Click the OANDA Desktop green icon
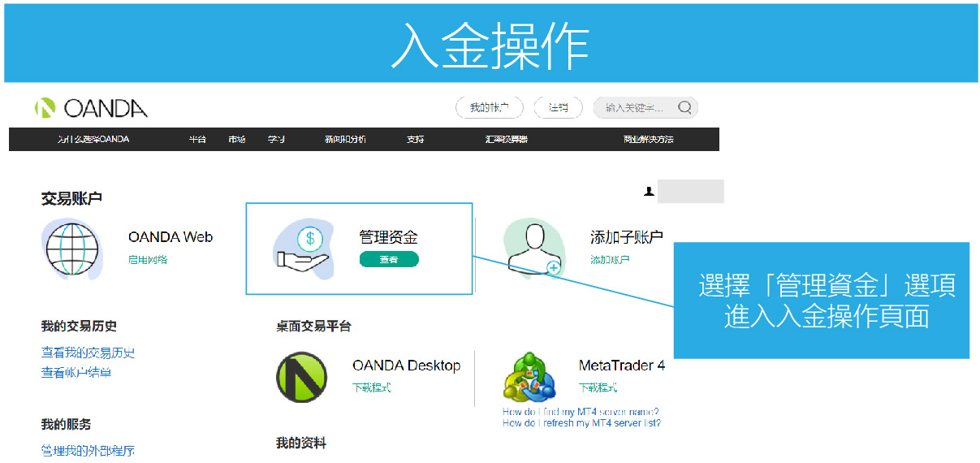Screen dimensions: 980x463 coord(301,377)
